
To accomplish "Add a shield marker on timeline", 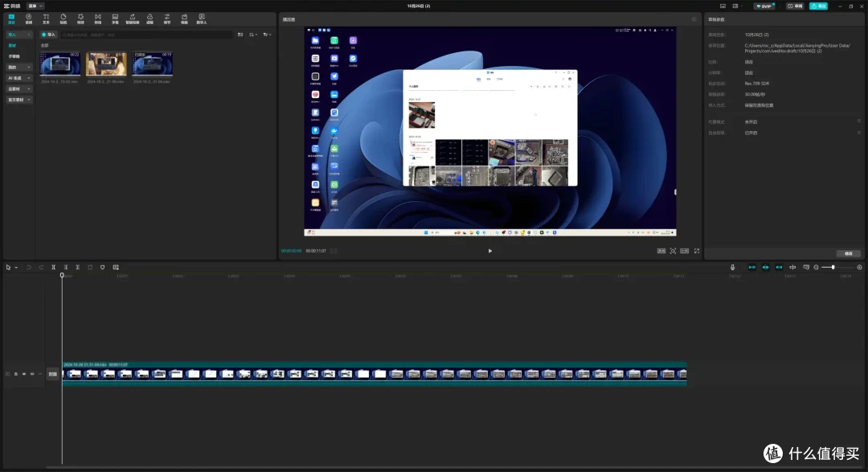I will tap(102, 267).
